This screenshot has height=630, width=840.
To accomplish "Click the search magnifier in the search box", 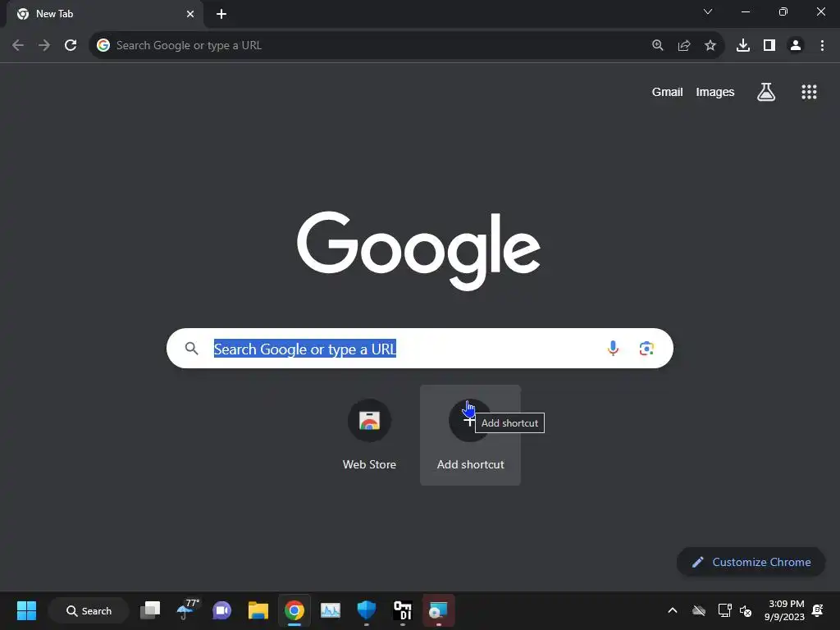I will 191,349.
